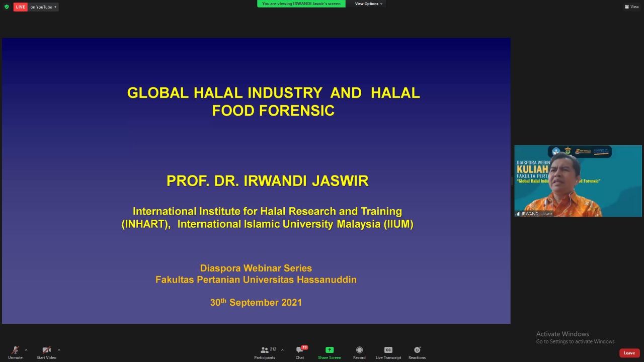644x362 pixels.
Task: Open the Reactions menu
Action: click(417, 350)
